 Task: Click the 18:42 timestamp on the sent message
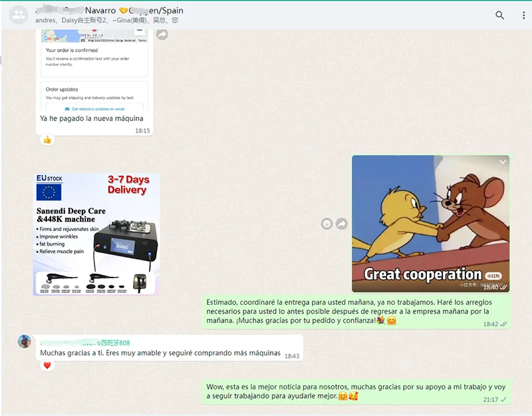(491, 324)
